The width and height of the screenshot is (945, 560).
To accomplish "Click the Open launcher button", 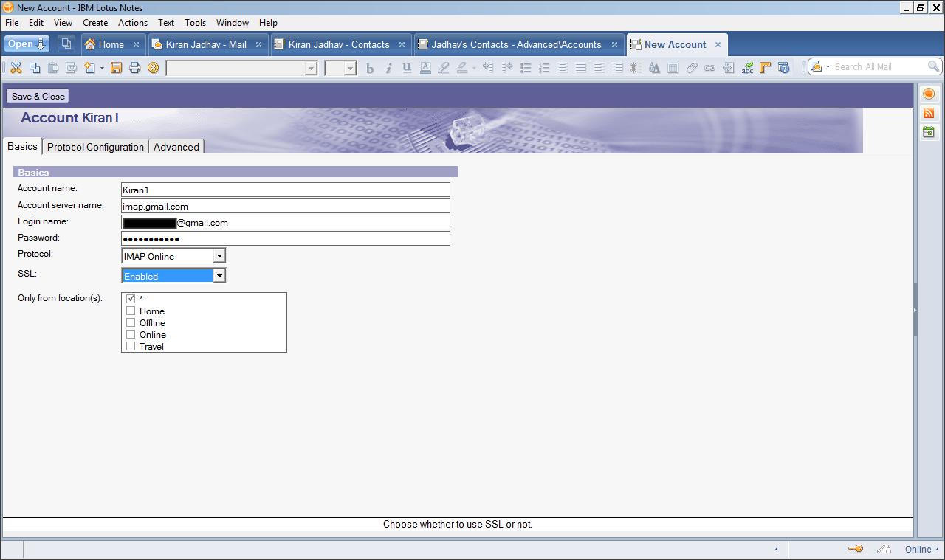I will point(27,44).
